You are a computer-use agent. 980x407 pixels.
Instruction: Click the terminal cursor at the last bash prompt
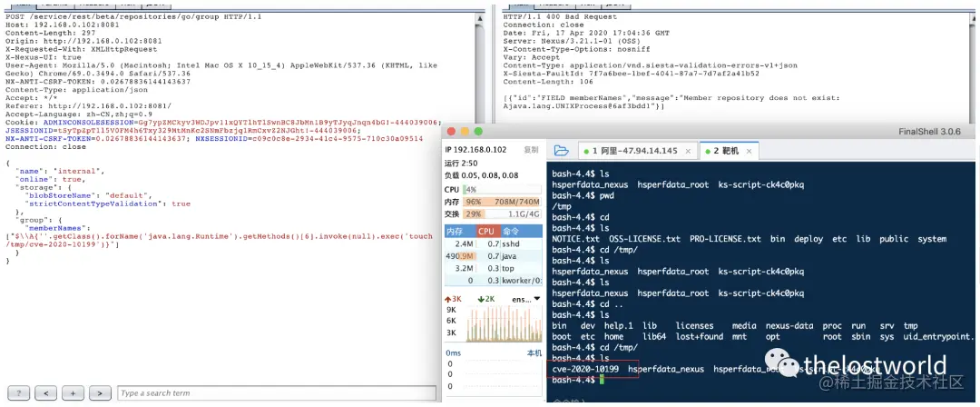pos(602,380)
